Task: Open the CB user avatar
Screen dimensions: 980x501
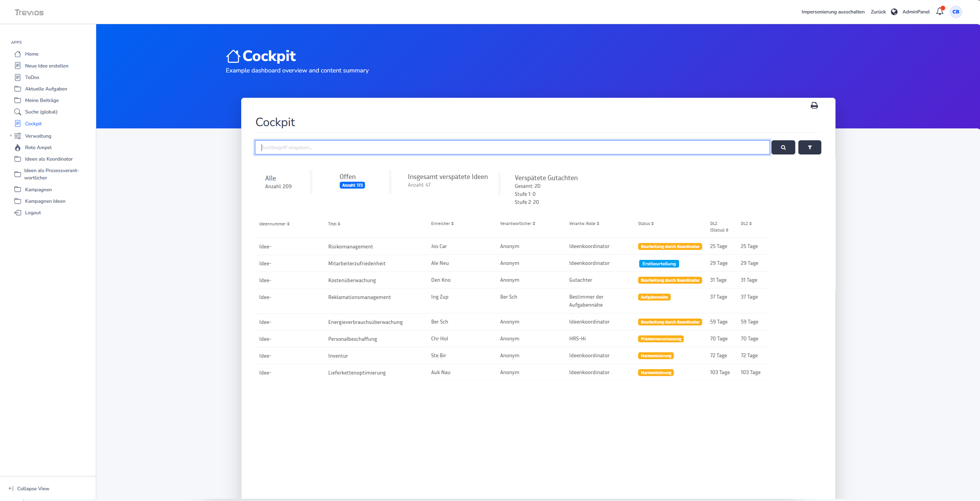Action: 955,12
